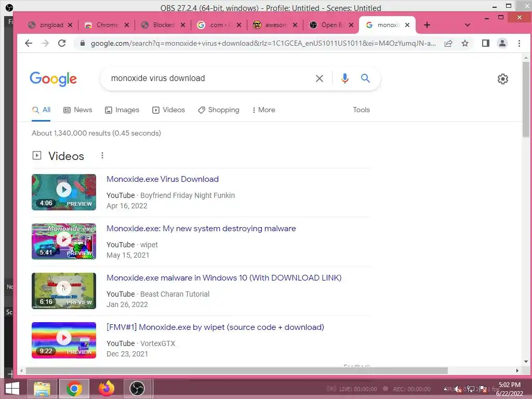Switch to the Open Broadcaster tab
The height and width of the screenshot is (399, 532).
coord(332,25)
